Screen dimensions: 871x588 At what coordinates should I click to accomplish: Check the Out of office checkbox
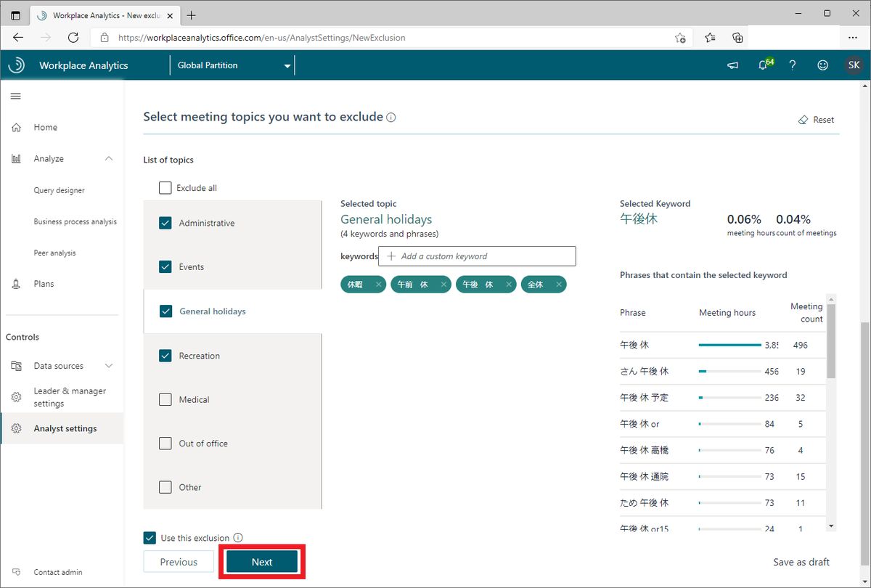click(165, 444)
